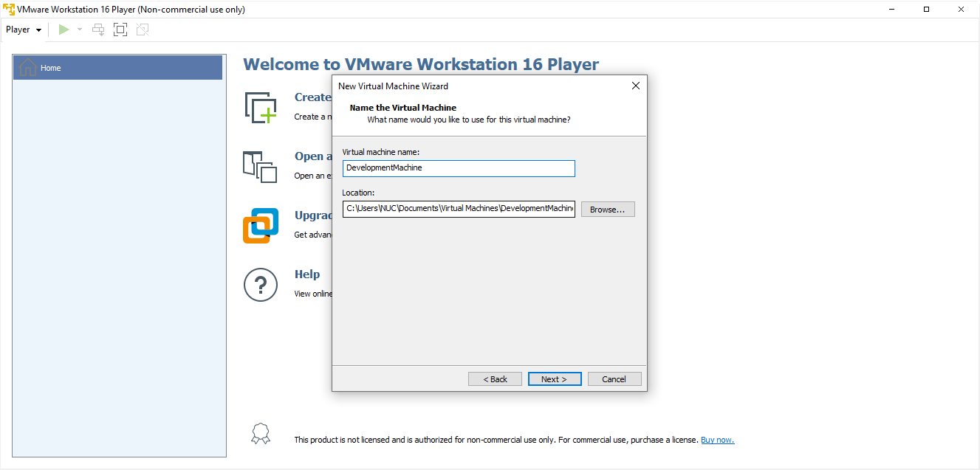This screenshot has height=470, width=980.
Task: Click the Unity mode toolbar icon
Action: coord(143,30)
